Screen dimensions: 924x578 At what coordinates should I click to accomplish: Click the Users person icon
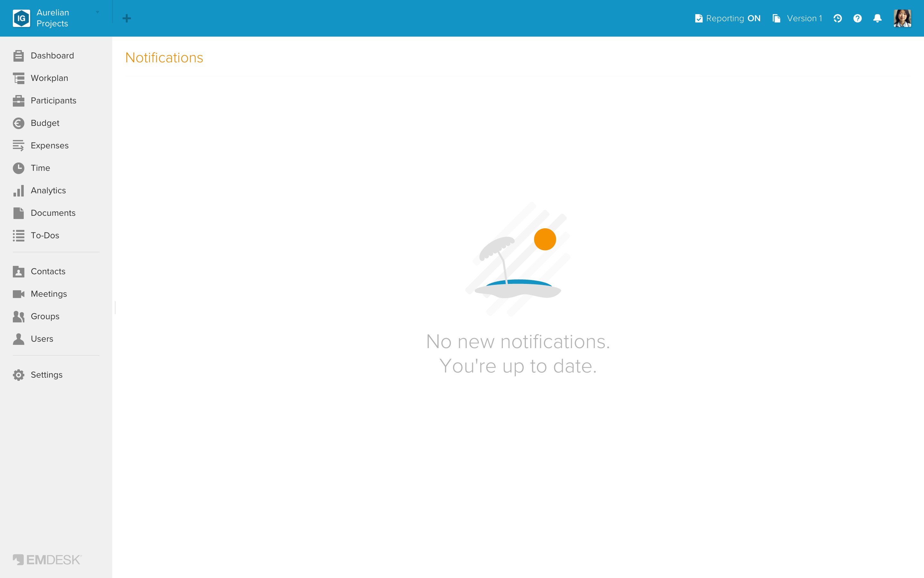18,339
